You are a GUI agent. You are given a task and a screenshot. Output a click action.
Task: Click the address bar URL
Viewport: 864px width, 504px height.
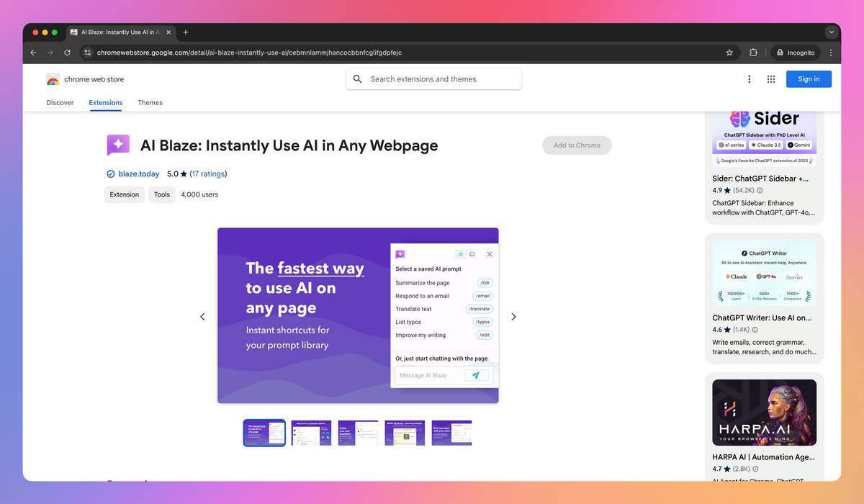[x=249, y=53]
